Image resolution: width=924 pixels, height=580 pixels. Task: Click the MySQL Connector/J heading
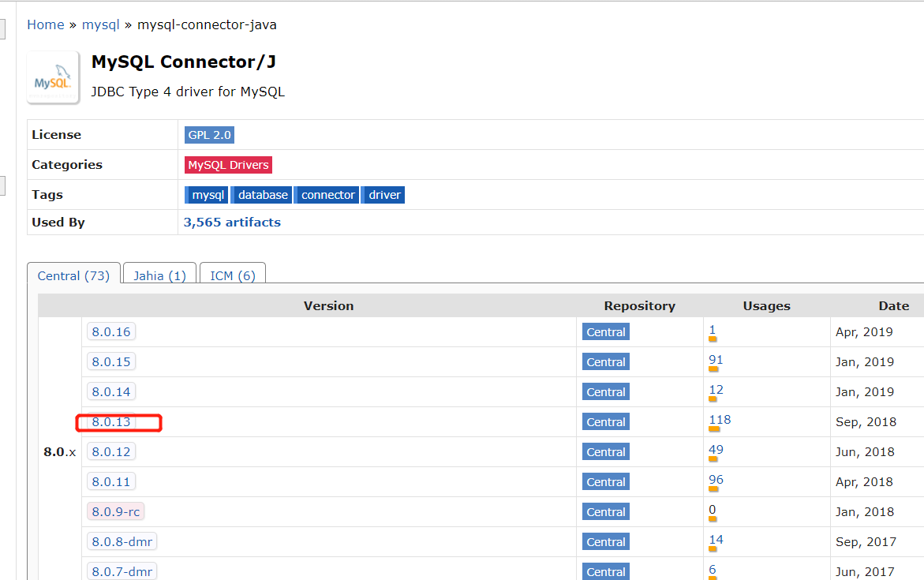pyautogui.click(x=183, y=62)
